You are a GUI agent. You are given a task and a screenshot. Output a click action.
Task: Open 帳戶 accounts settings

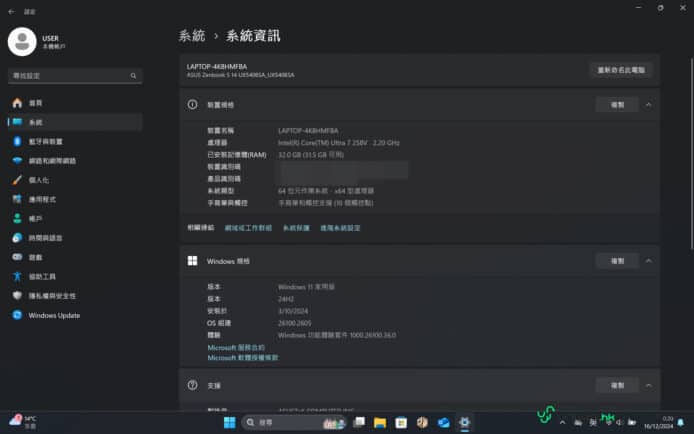pos(35,218)
